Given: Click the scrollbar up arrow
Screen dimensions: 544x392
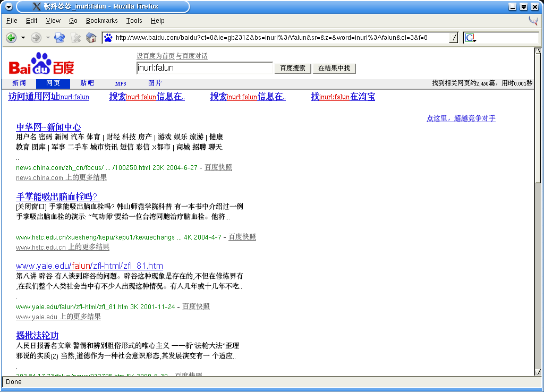Looking at the screenshot, I should [538, 52].
